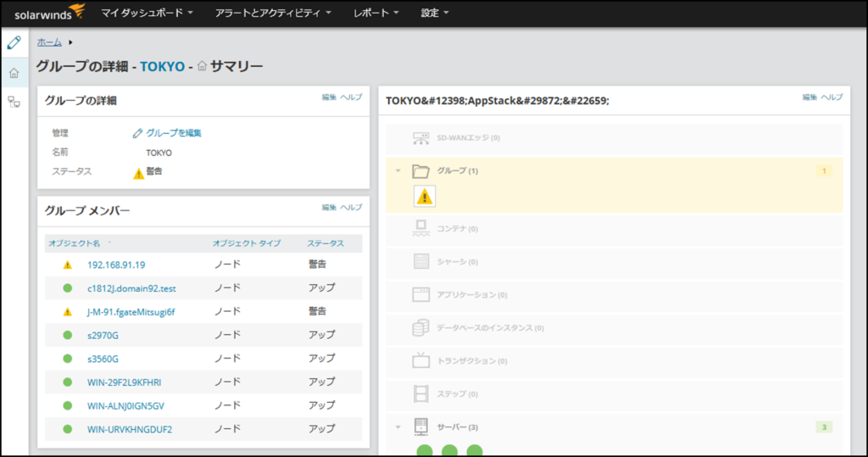Click the コンテナ category icon
Viewport: 868px width, 457px height.
pos(420,228)
